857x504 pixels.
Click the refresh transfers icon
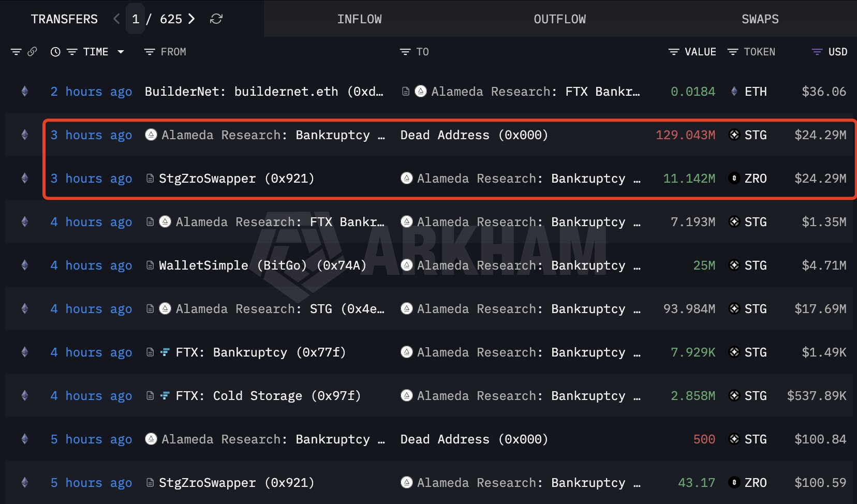pyautogui.click(x=216, y=19)
